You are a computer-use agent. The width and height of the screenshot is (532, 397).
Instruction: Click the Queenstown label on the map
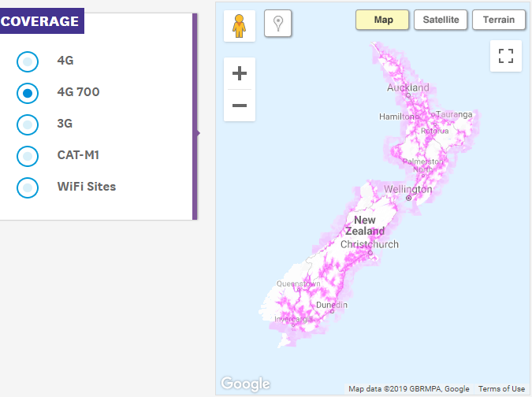pos(298,284)
